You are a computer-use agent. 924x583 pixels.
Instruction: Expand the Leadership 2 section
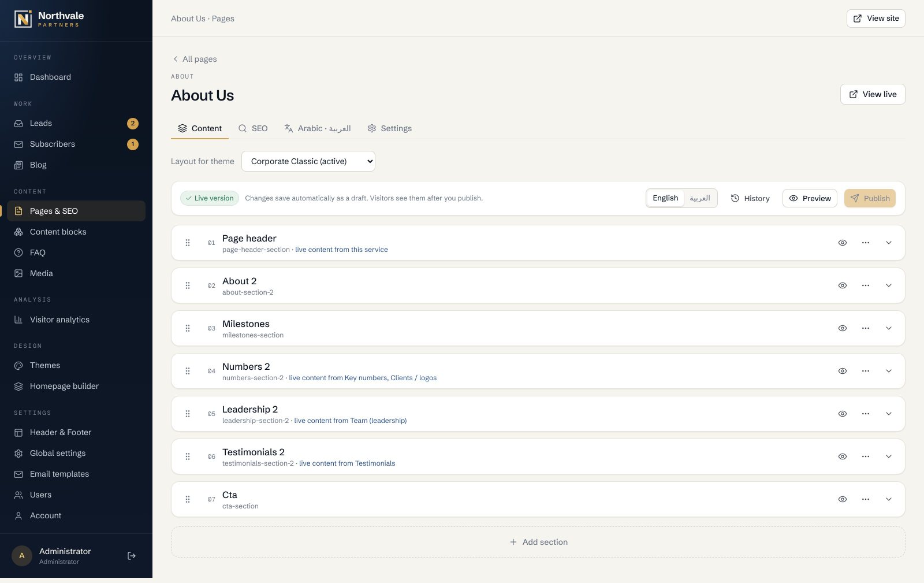(x=889, y=414)
